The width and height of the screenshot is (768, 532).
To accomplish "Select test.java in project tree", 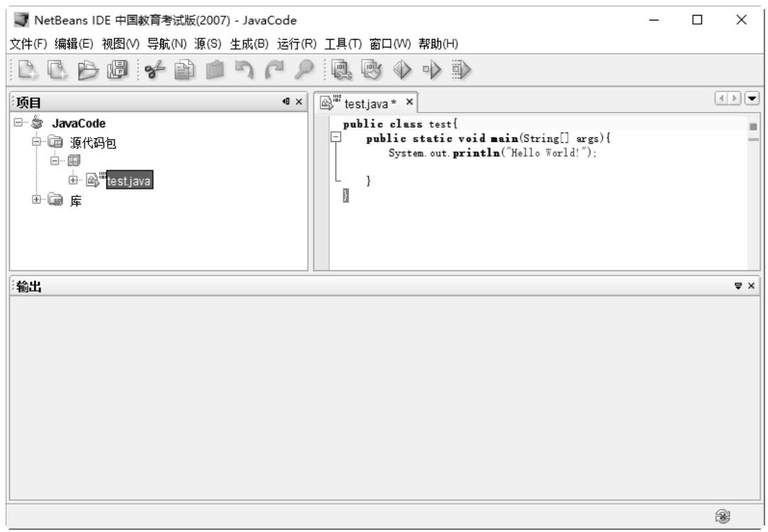I will coord(129,181).
